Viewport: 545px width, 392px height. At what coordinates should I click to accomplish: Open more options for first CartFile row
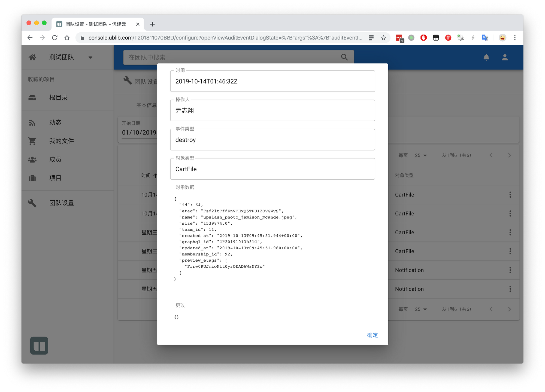point(510,195)
